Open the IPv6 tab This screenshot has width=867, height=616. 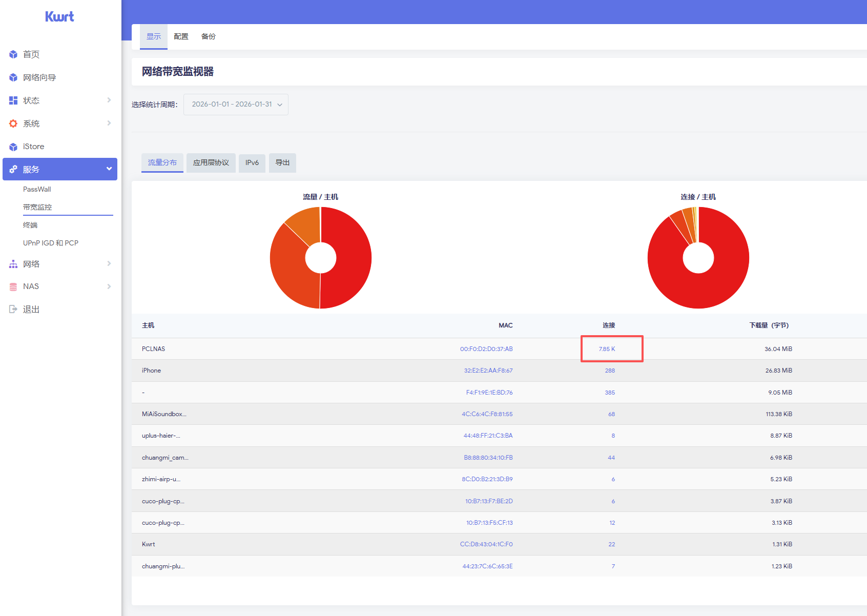click(x=252, y=162)
